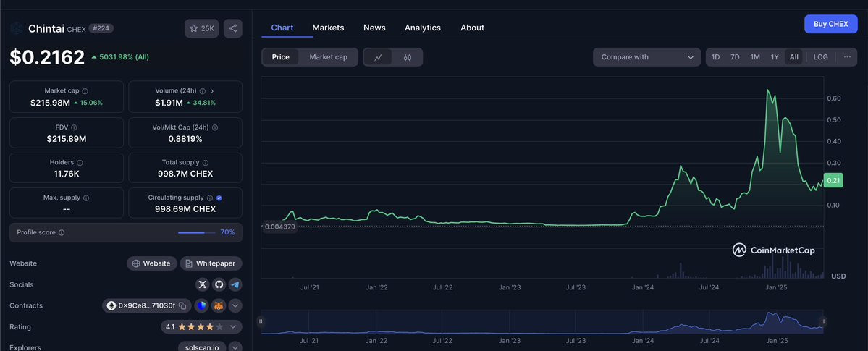868x351 pixels.
Task: Click the Total supply info icon
Action: click(x=206, y=163)
